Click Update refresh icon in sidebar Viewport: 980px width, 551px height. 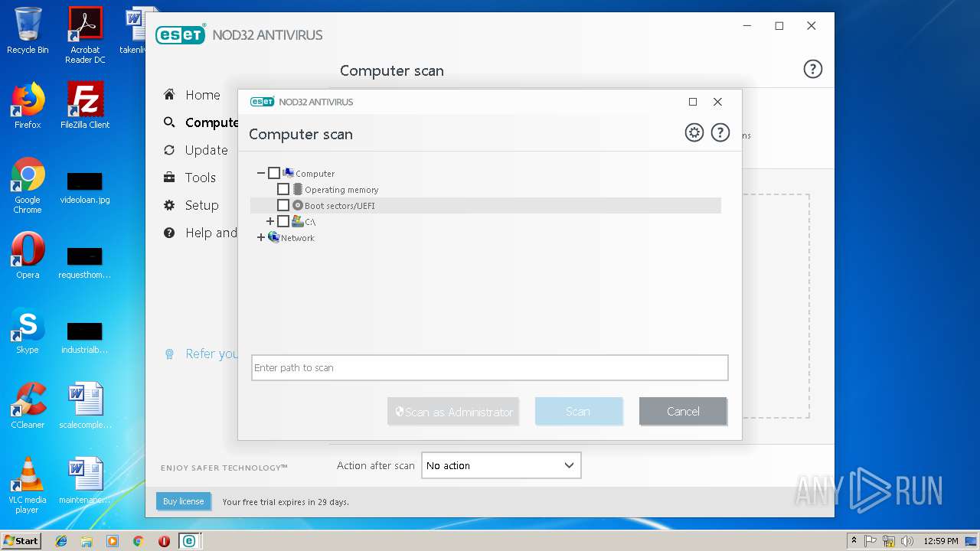pos(169,150)
